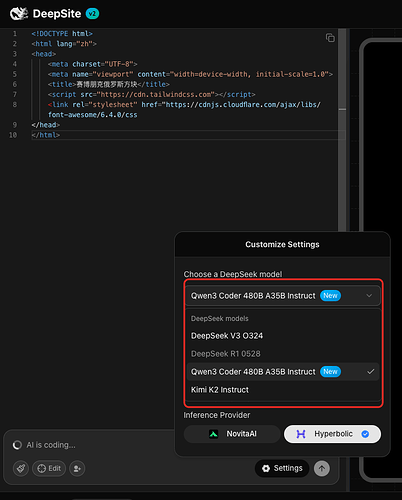This screenshot has height=500, width=402.
Task: Open the DeepSeek model dropdown
Action: click(x=283, y=296)
